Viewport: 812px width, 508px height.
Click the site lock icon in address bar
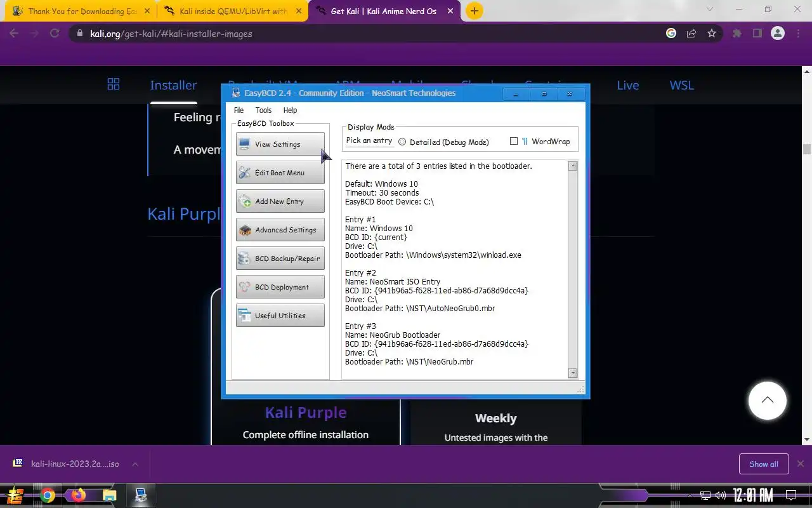click(x=80, y=34)
